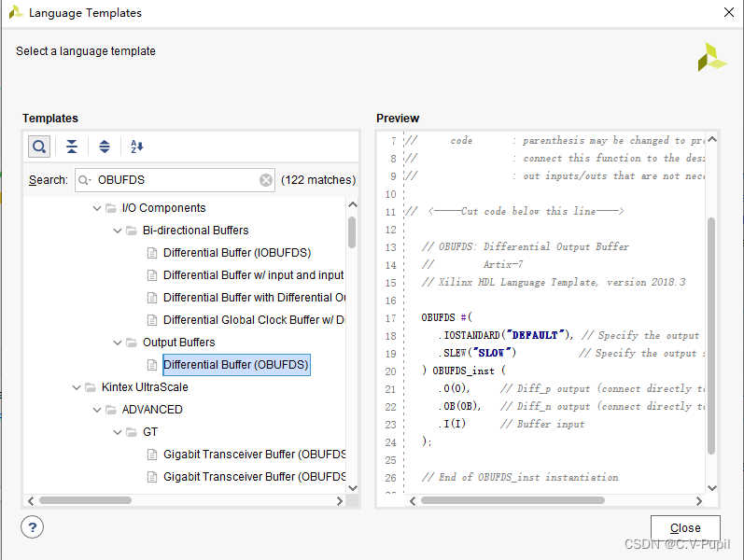
Task: Select first Gigabit Transceiver Buffer template
Action: (254, 455)
